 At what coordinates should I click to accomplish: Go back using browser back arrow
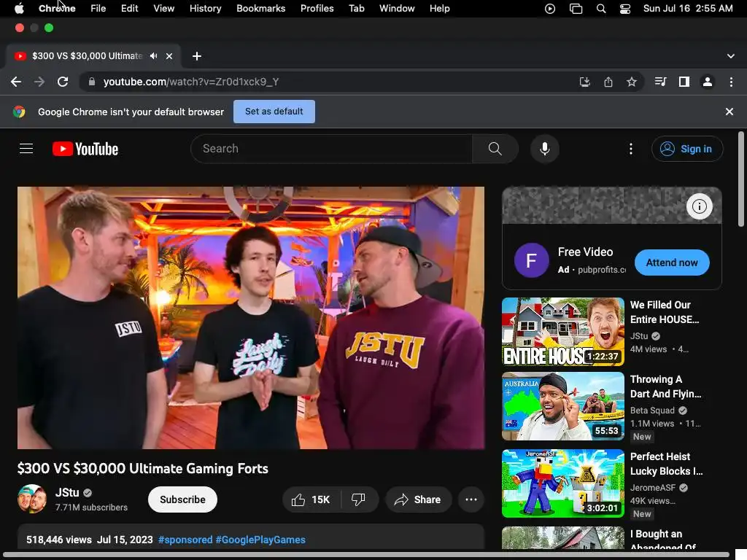(x=16, y=82)
